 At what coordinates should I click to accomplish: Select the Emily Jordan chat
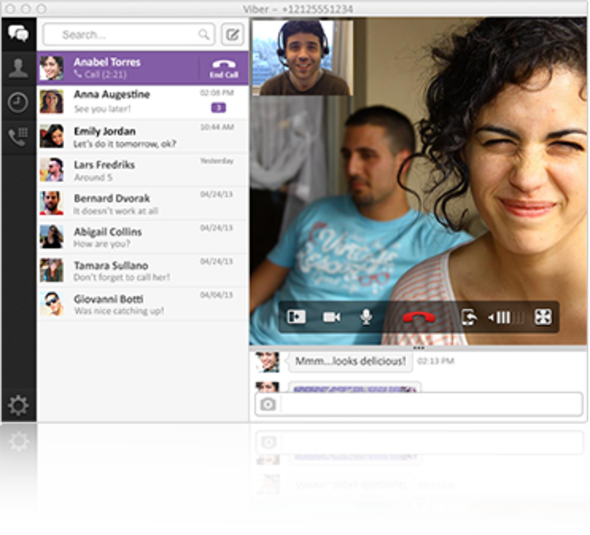click(x=143, y=136)
